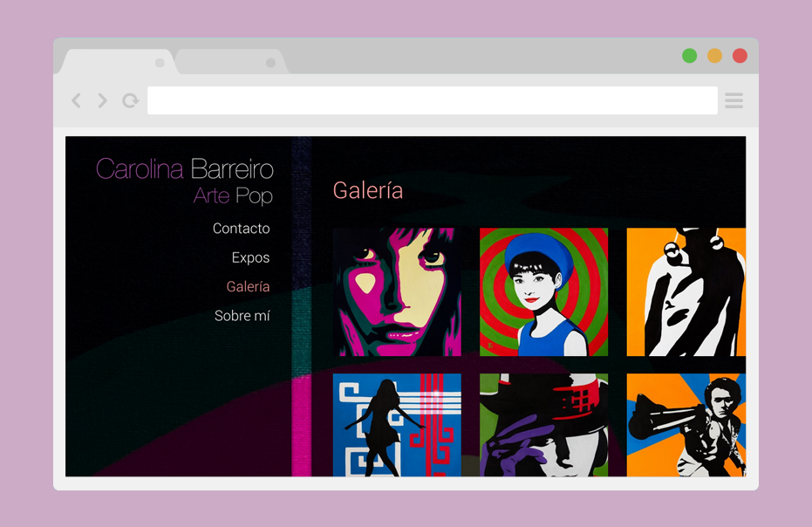812x527 pixels.
Task: Open the browser hamburger menu
Action: [x=734, y=100]
